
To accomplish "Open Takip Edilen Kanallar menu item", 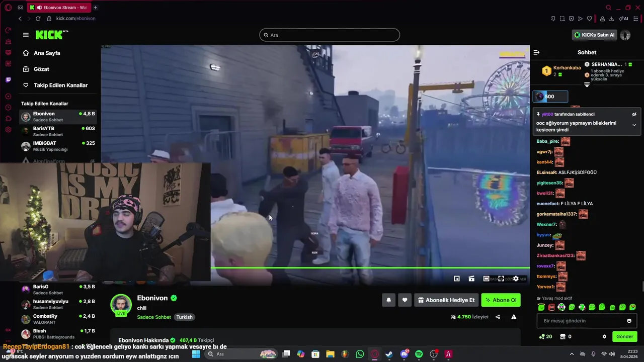I will tap(60, 85).
